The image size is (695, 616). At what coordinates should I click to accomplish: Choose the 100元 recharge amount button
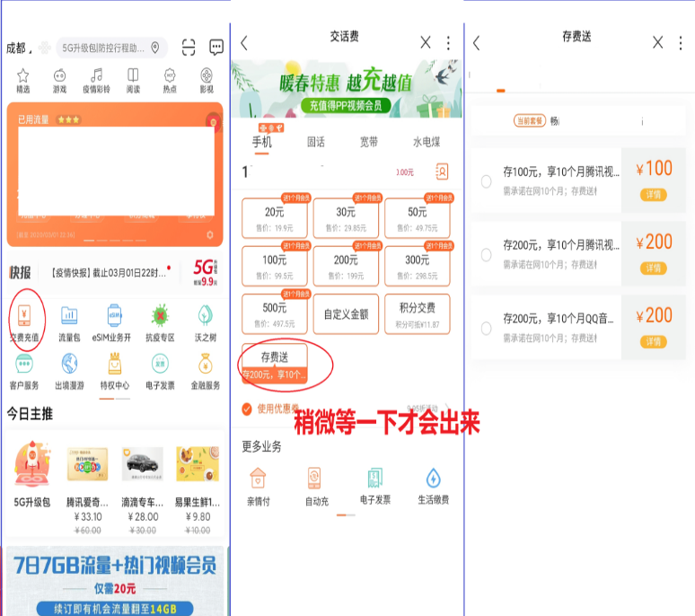(x=275, y=265)
